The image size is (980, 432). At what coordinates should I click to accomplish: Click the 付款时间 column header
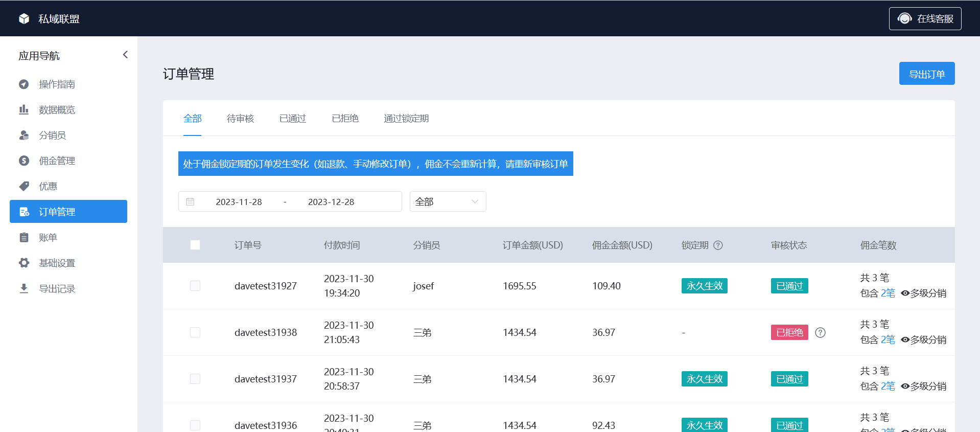click(x=342, y=245)
